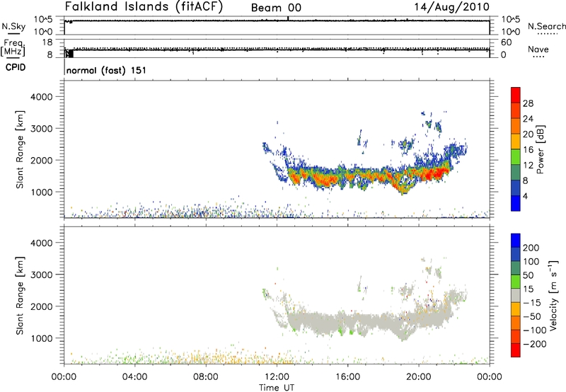
Task: Click the "-50" label on the velocity scale
Action: tap(532, 316)
